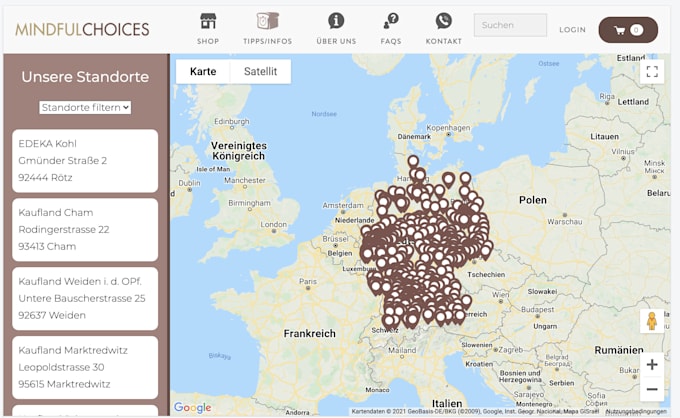Open the Shop storefront icon
Viewport: 680px width, 418px height.
(208, 21)
